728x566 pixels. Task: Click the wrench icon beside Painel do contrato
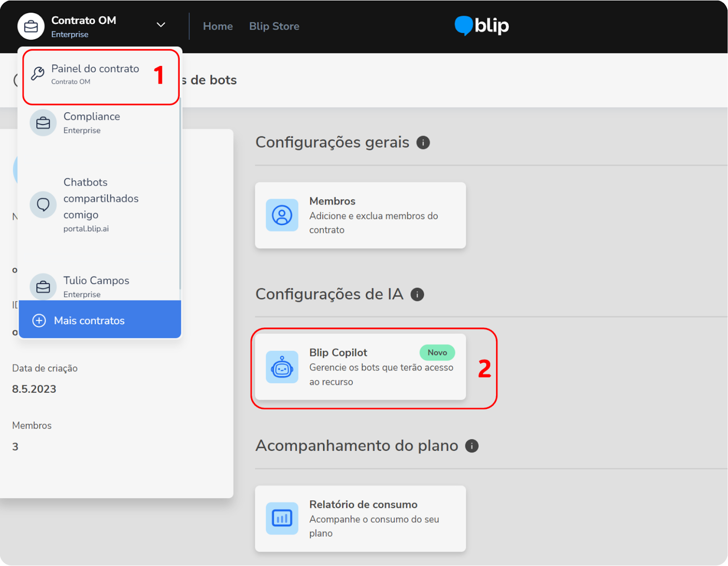(38, 74)
